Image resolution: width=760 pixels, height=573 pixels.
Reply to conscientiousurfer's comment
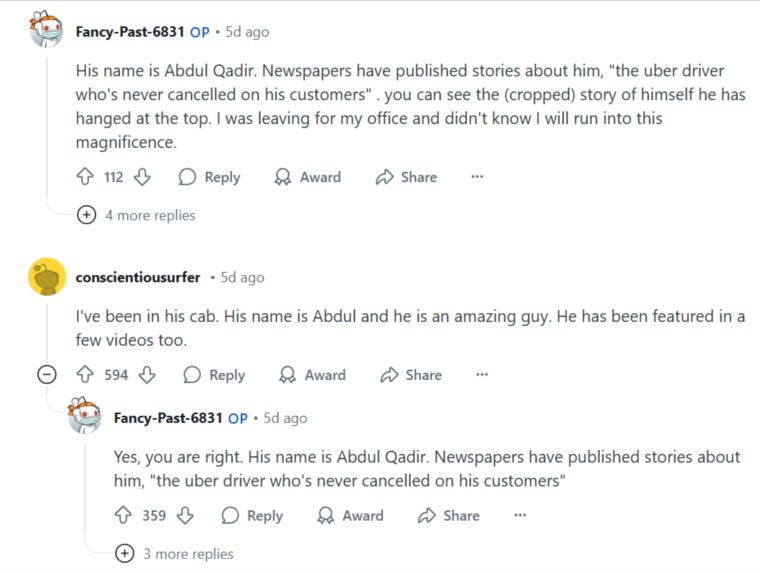214,374
